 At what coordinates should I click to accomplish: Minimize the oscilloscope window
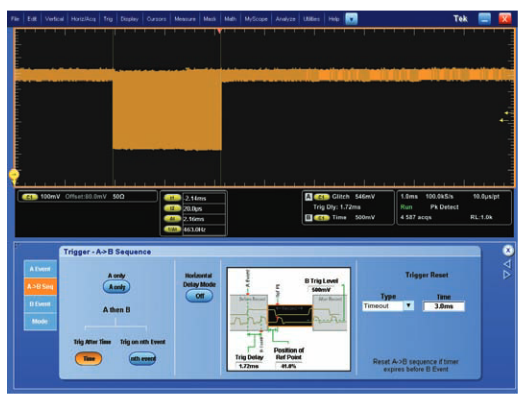click(484, 18)
